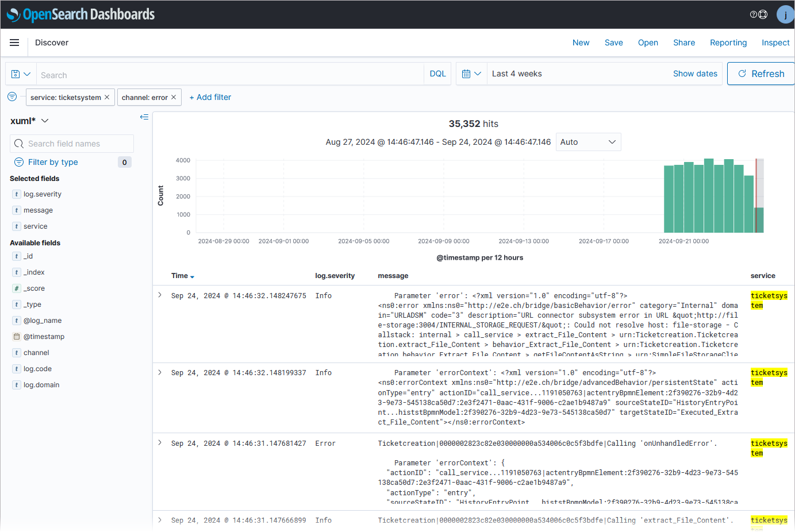Switch query language via DQL
Viewport: 795px width, 532px height.
click(x=437, y=74)
